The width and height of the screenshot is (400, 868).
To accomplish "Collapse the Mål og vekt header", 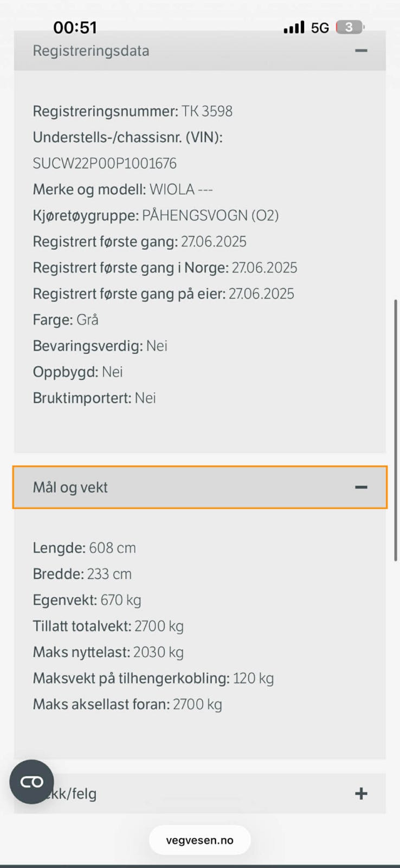I will coord(200,487).
